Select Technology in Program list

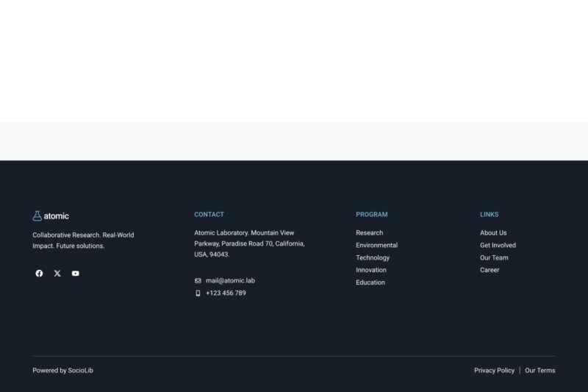click(373, 258)
